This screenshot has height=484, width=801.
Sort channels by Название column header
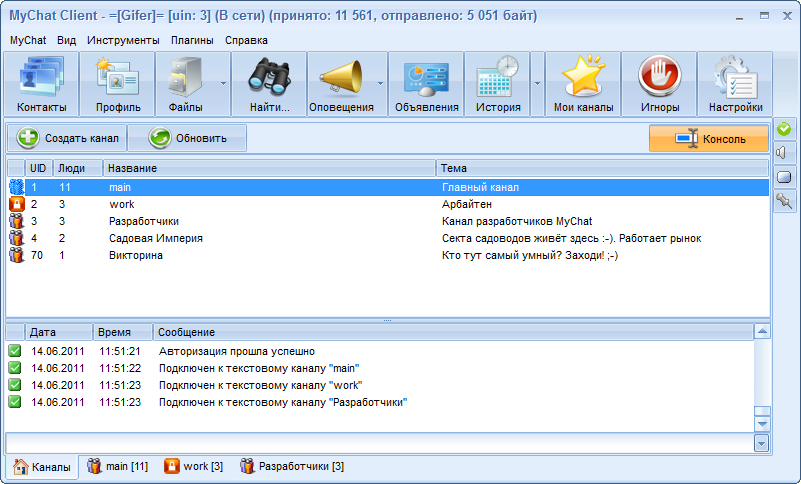pyautogui.click(x=269, y=168)
